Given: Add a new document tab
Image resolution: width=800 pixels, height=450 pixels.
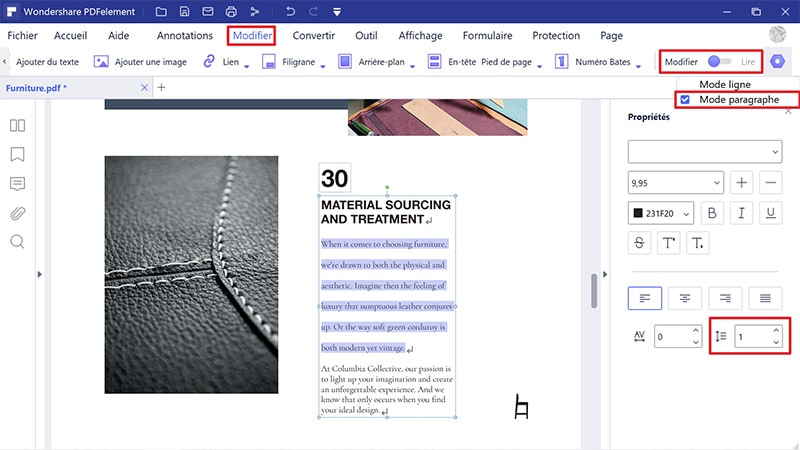Looking at the screenshot, I should point(161,87).
